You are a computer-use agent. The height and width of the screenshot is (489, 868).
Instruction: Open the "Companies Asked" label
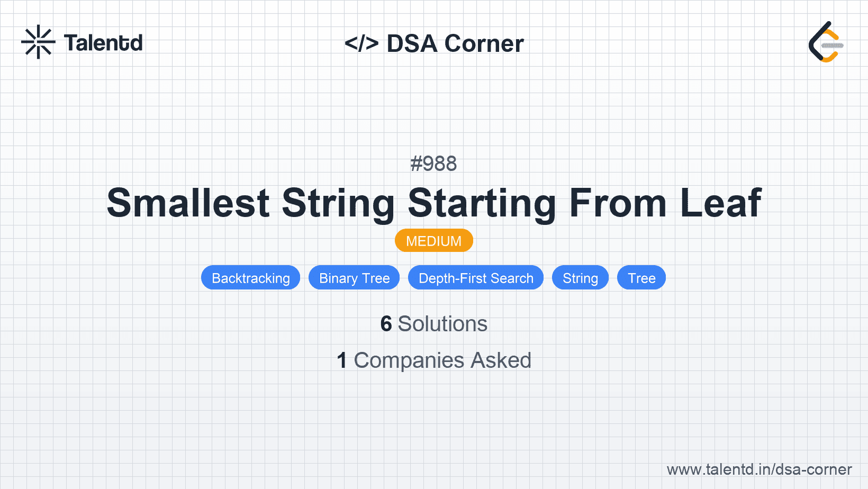pyautogui.click(x=442, y=360)
